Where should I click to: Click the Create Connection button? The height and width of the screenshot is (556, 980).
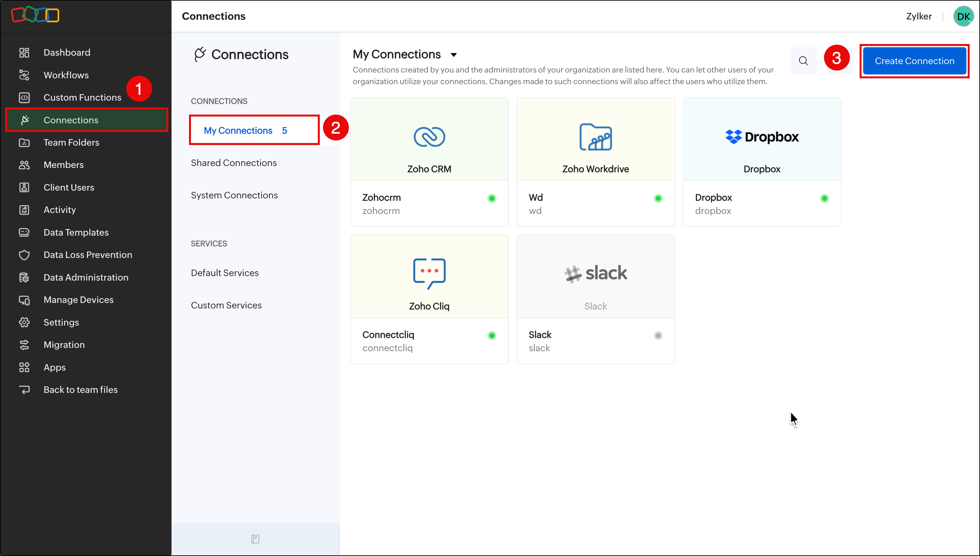[x=914, y=61]
